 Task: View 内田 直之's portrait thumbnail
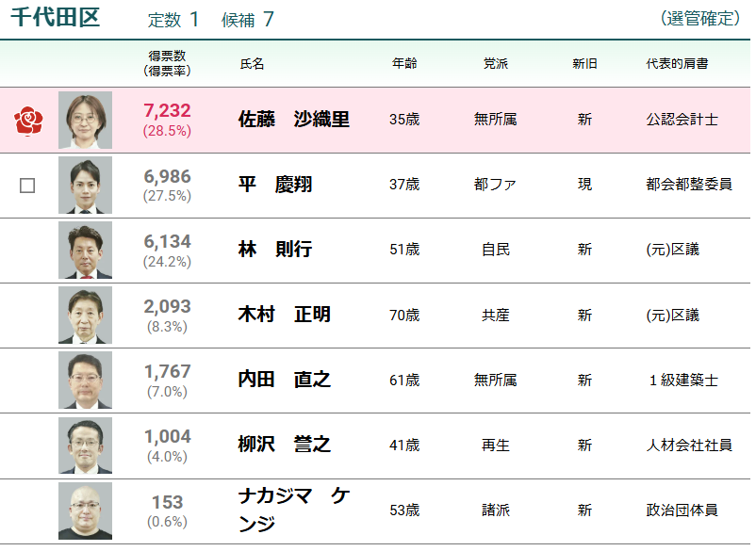pos(86,380)
